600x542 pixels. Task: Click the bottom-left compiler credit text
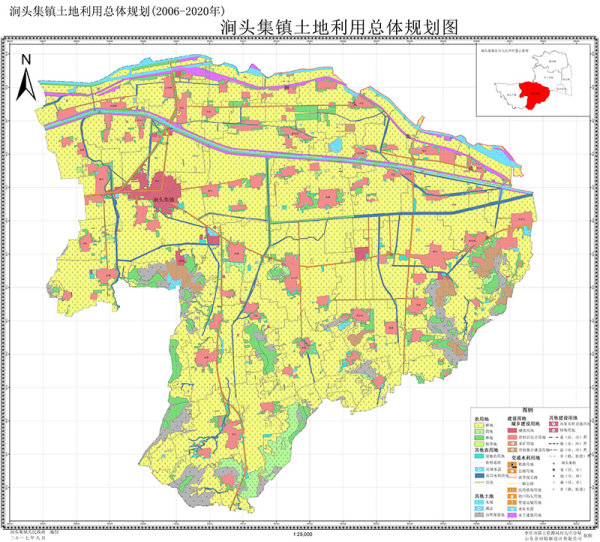point(34,534)
